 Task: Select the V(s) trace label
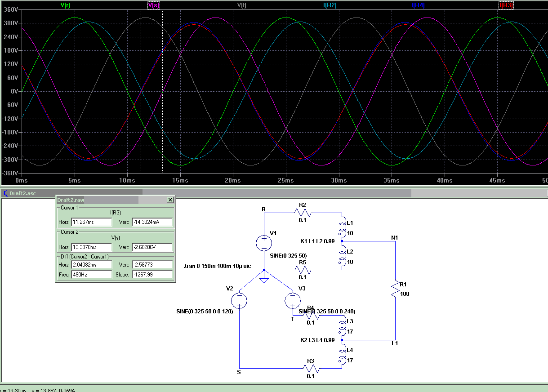[153, 5]
